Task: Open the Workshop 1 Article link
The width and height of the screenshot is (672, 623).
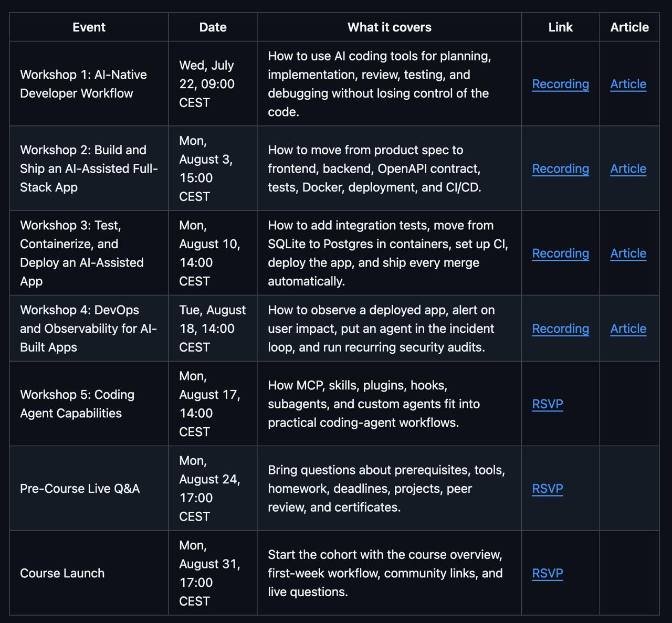Action: click(628, 84)
